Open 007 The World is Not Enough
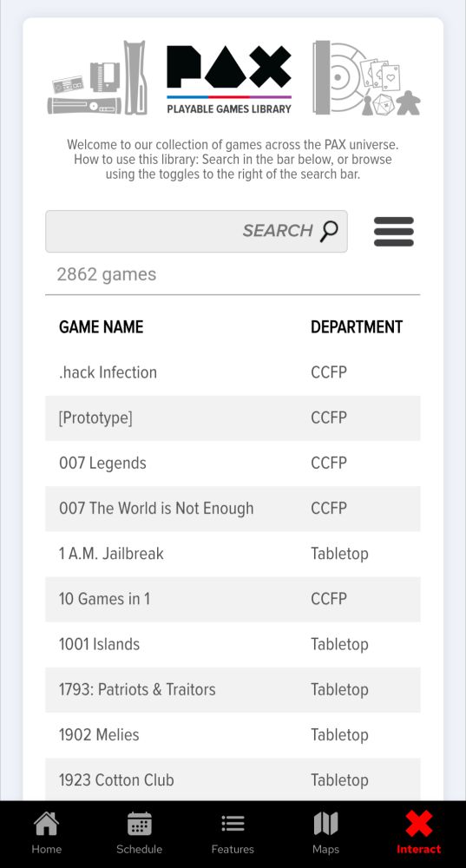 coord(233,509)
